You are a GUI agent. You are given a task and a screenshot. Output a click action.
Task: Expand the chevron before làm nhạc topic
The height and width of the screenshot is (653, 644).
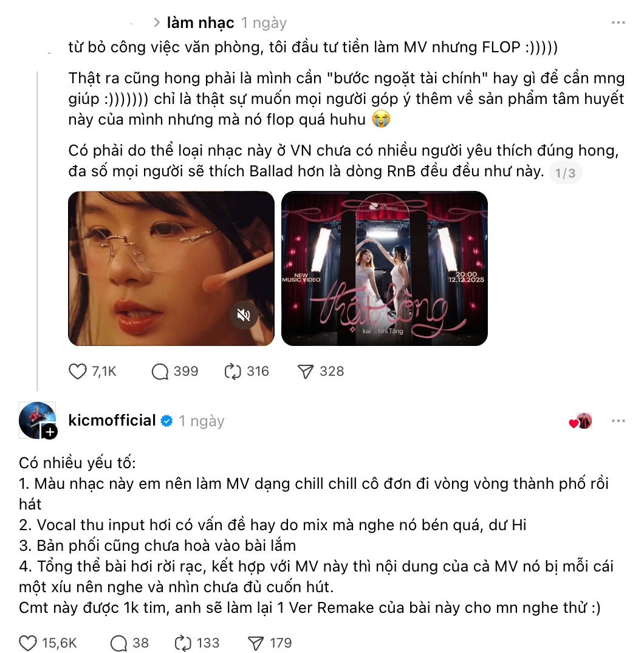coord(157,22)
